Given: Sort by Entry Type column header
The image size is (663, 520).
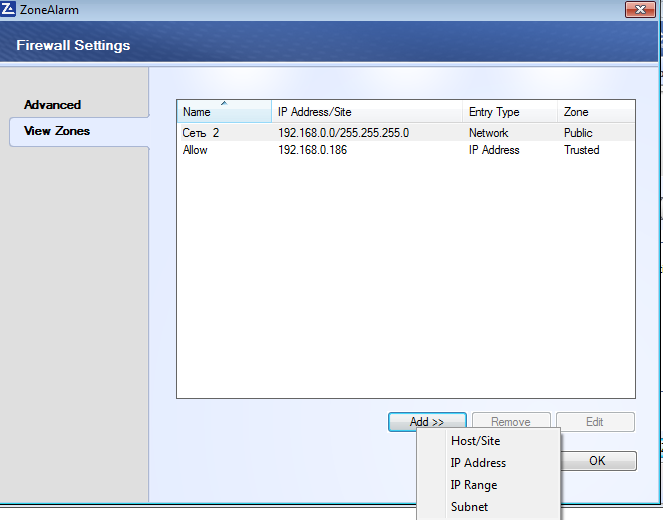Looking at the screenshot, I should click(x=510, y=112).
